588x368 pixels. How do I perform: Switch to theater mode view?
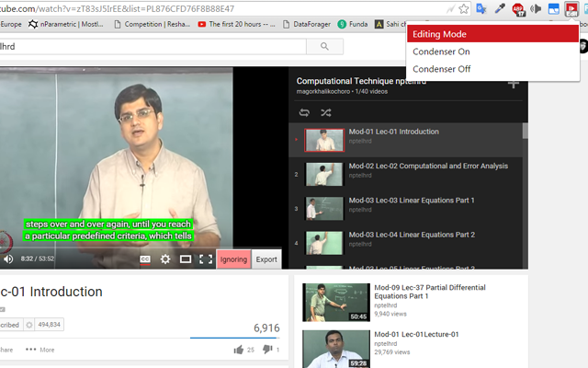(x=186, y=259)
